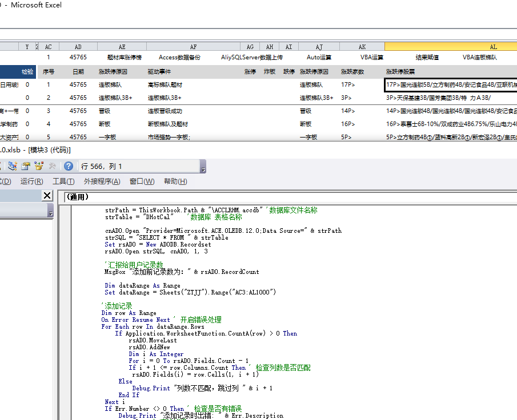Open the 运行(R) menu
The height and width of the screenshot is (420, 517).
(x=31, y=181)
